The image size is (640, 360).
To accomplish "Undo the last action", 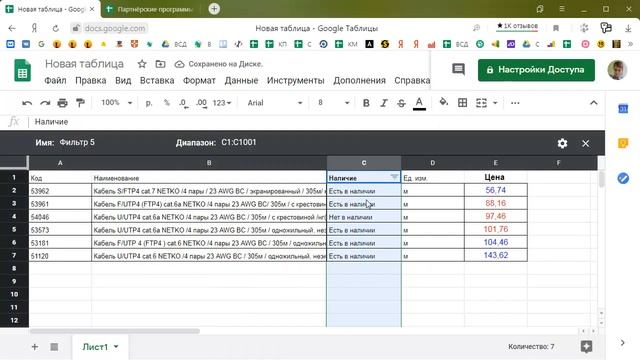I will pos(27,103).
